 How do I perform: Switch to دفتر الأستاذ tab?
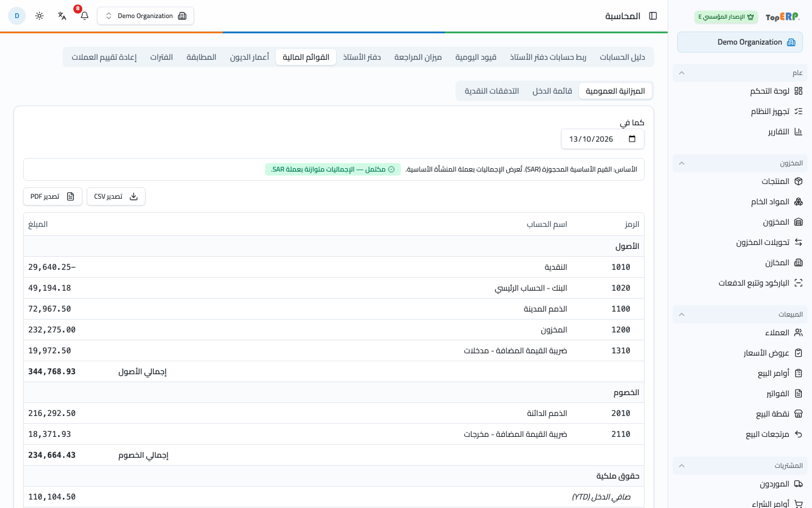tap(362, 57)
